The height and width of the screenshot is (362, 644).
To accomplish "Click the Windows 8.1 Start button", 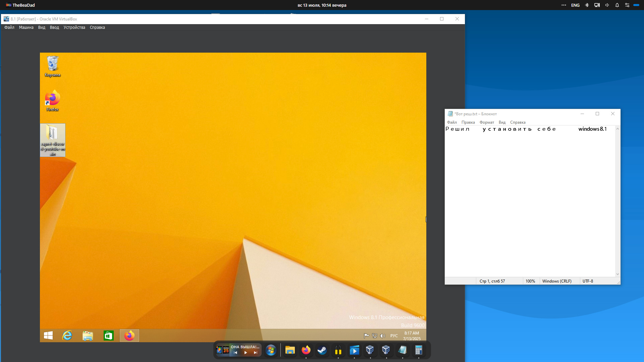I will pos(48,336).
